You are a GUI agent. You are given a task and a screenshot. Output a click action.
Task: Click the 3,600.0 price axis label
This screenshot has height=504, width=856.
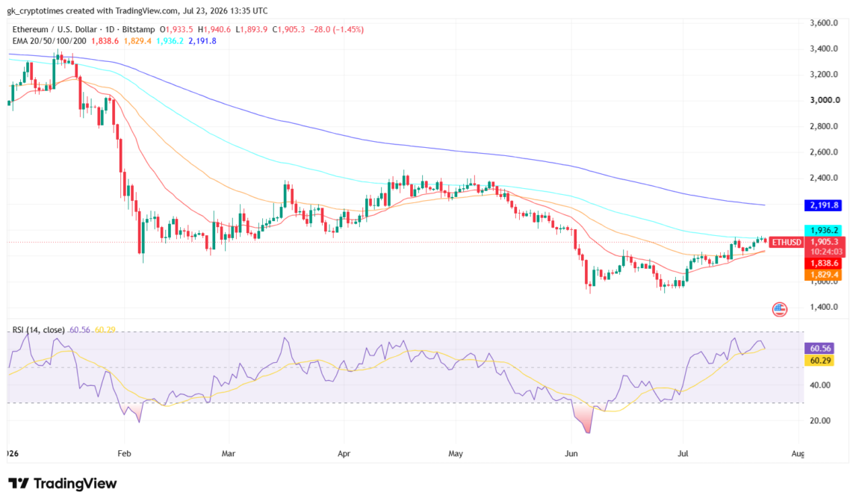[x=824, y=23]
